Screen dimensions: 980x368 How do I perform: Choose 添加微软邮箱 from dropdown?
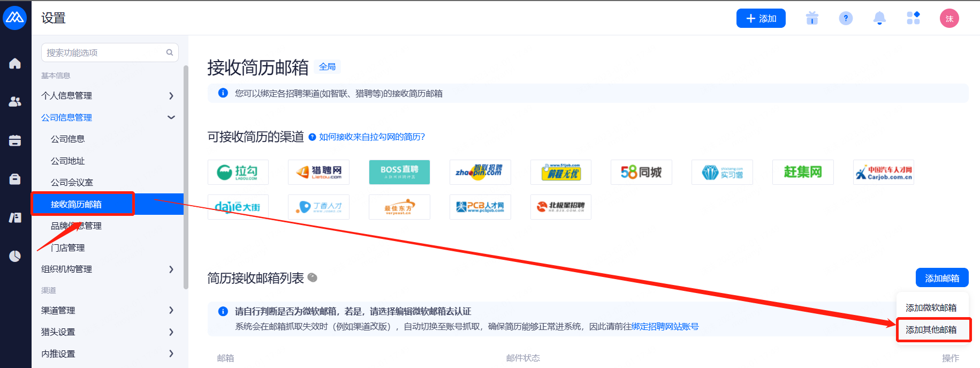931,307
